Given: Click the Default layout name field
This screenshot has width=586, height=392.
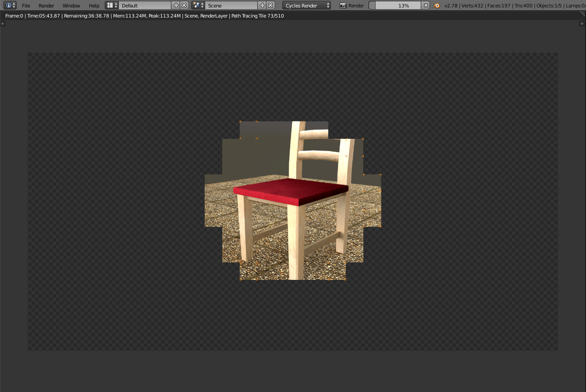Looking at the screenshot, I should pos(145,6).
